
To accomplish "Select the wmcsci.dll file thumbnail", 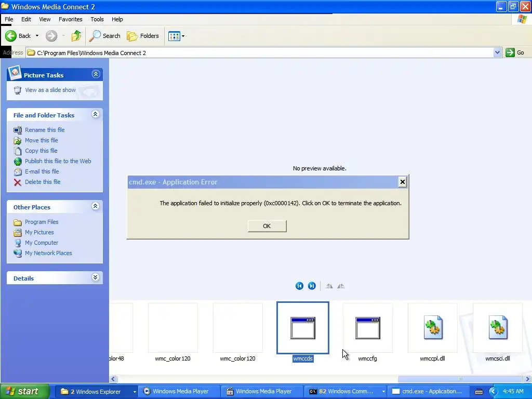I will 498,328.
